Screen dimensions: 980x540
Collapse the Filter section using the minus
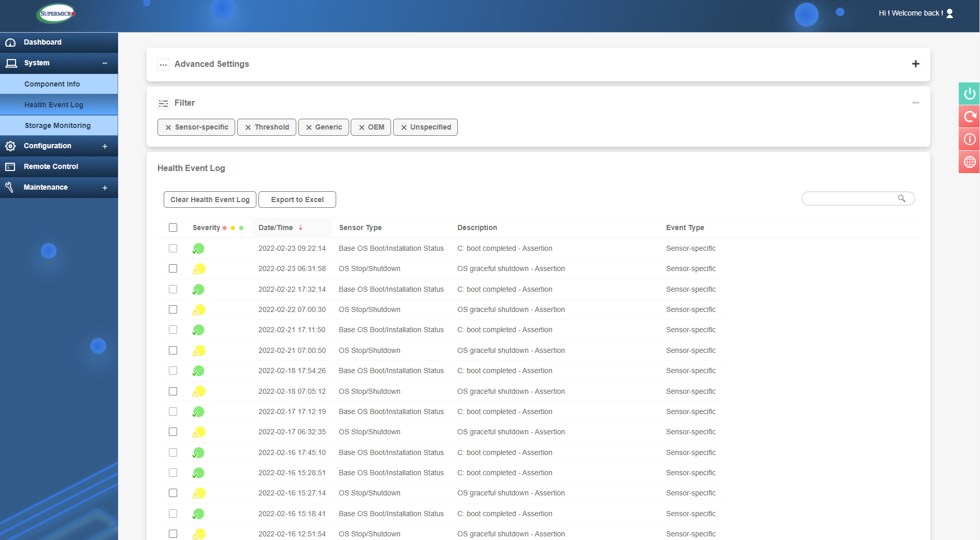click(x=916, y=103)
